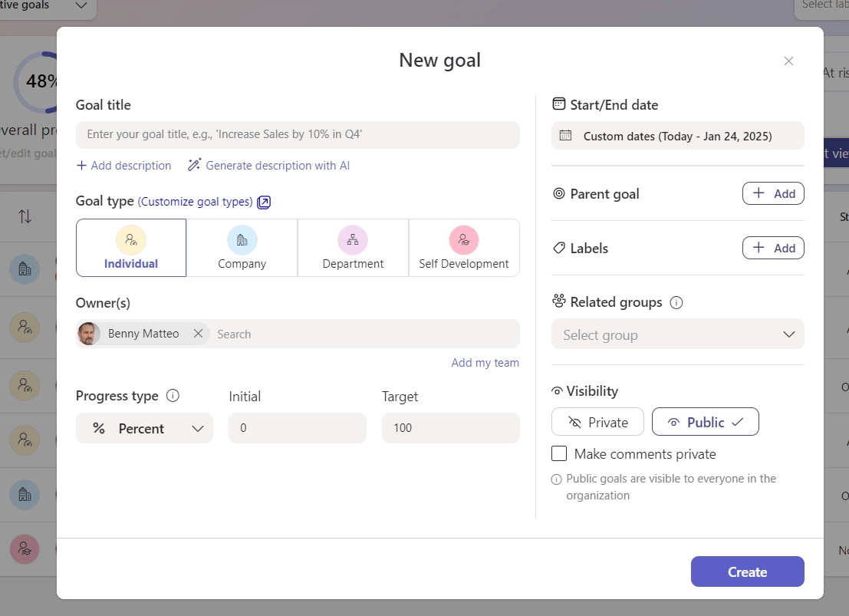The height and width of the screenshot is (616, 849).
Task: Select the Self Development goal type icon
Action: click(464, 239)
